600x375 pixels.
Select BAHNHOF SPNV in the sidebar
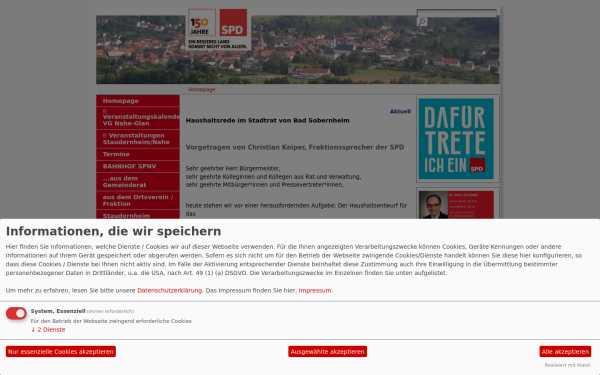coord(138,166)
